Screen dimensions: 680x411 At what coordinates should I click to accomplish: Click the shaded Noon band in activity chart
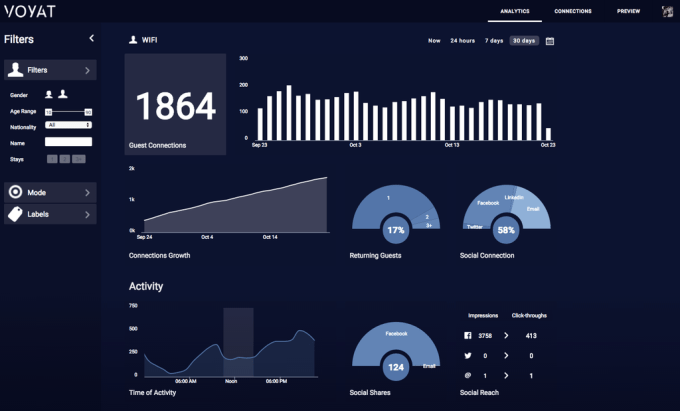pyautogui.click(x=239, y=342)
